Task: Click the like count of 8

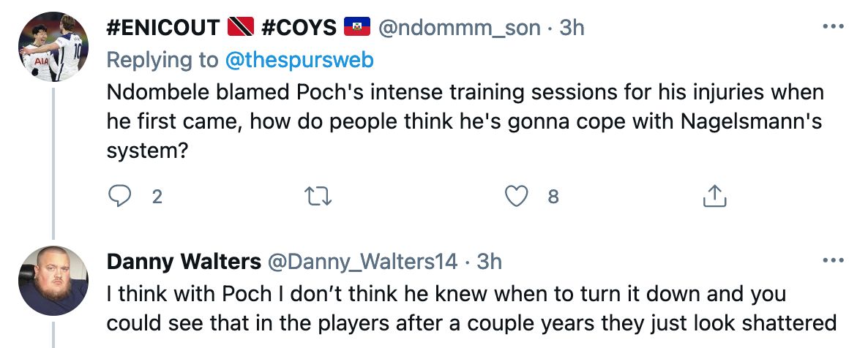Action: [x=553, y=196]
